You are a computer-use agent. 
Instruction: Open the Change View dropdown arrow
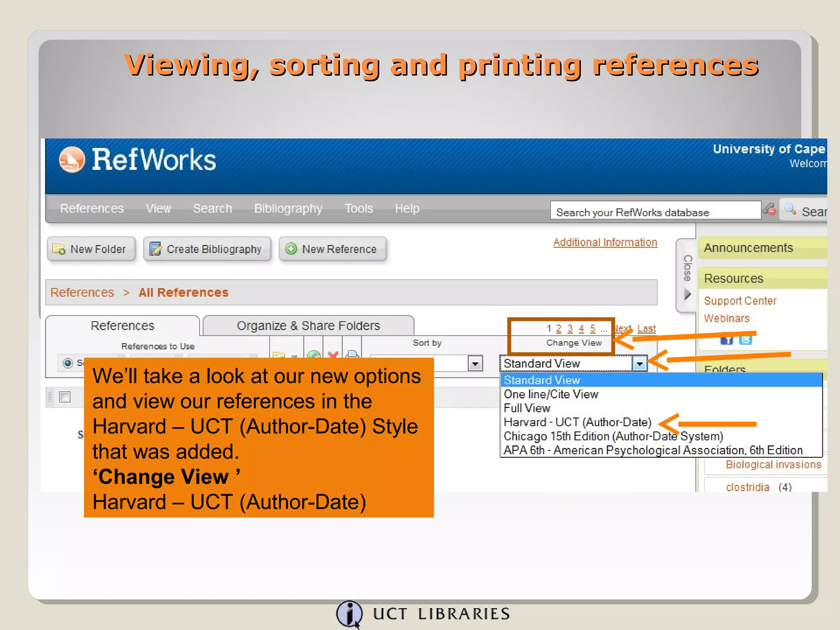(639, 363)
